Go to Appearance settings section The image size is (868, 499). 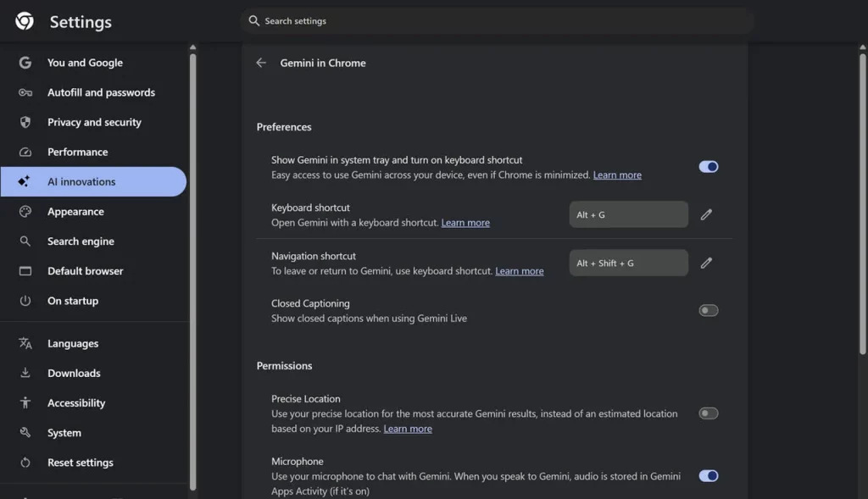75,212
